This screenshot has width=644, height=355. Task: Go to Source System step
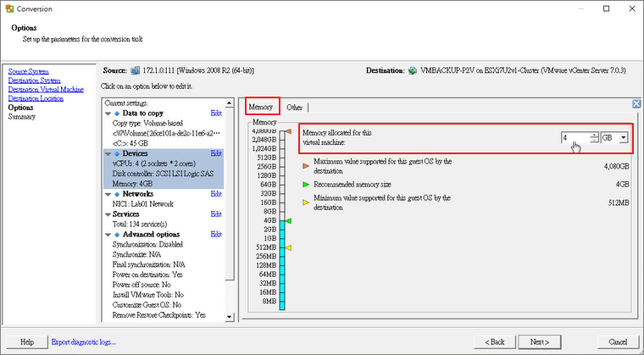[28, 71]
